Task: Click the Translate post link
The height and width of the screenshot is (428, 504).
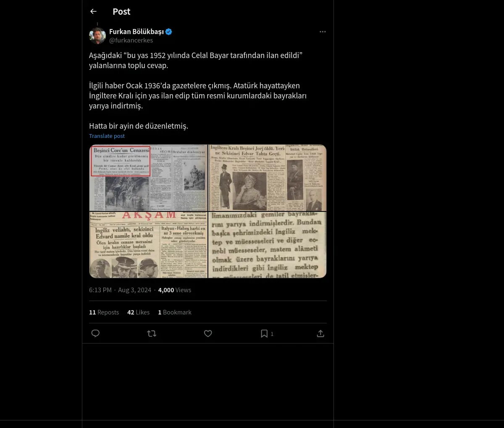Action: pos(107,136)
